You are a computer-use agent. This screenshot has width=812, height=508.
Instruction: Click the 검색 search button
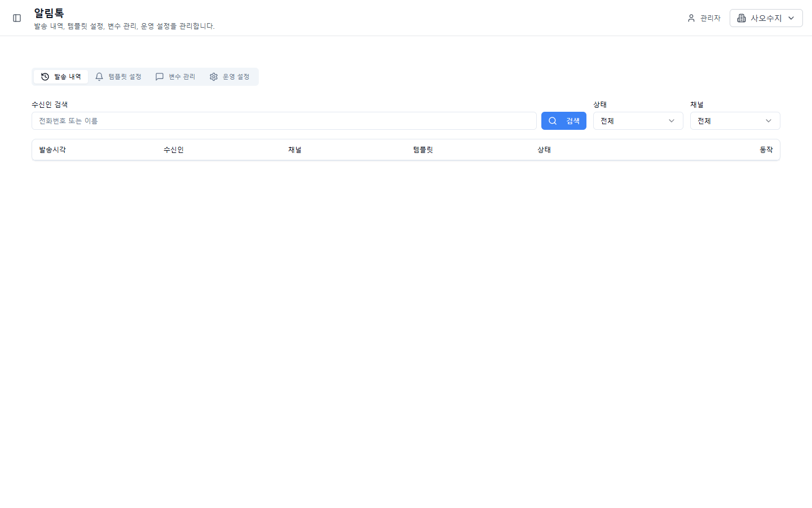point(564,120)
